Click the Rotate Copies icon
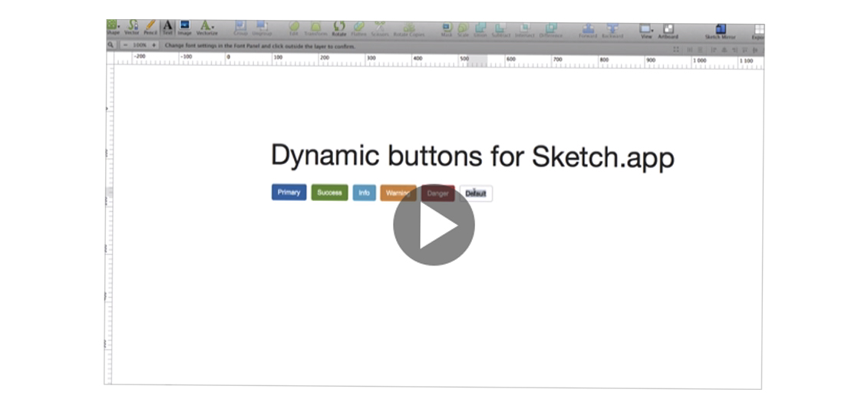This screenshot has height=409, width=868. click(x=409, y=28)
